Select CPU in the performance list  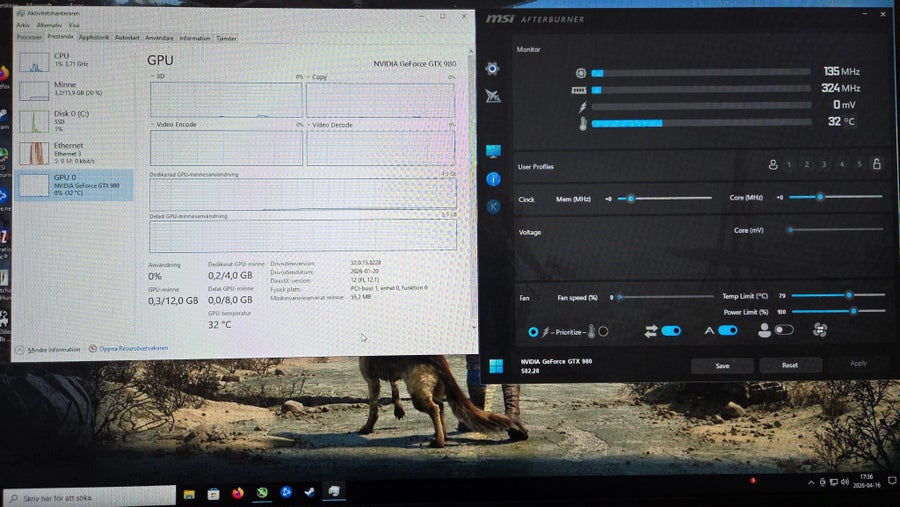(x=75, y=60)
